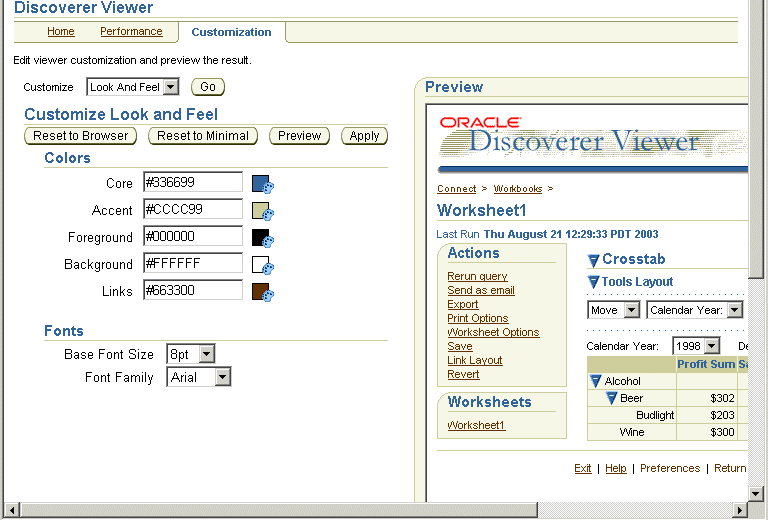
Task: Edit the Foreground color hex field
Action: click(x=193, y=236)
